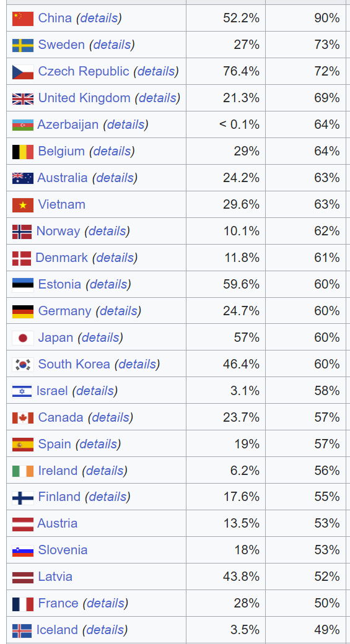The image size is (350, 644).
Task: Click the Czech Republic flag icon
Action: pos(22,72)
